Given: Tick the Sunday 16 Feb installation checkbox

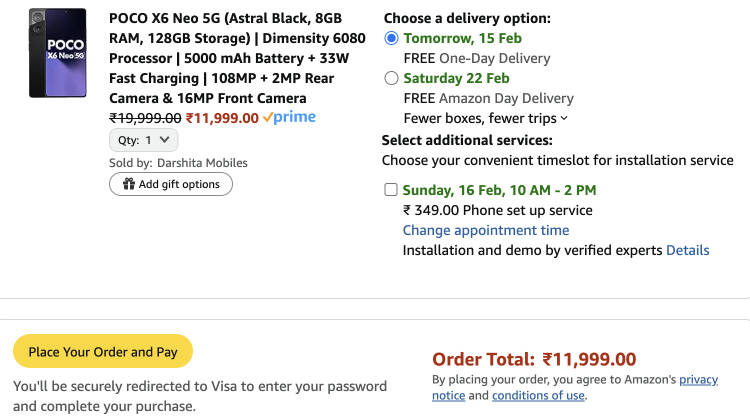Looking at the screenshot, I should pyautogui.click(x=390, y=190).
